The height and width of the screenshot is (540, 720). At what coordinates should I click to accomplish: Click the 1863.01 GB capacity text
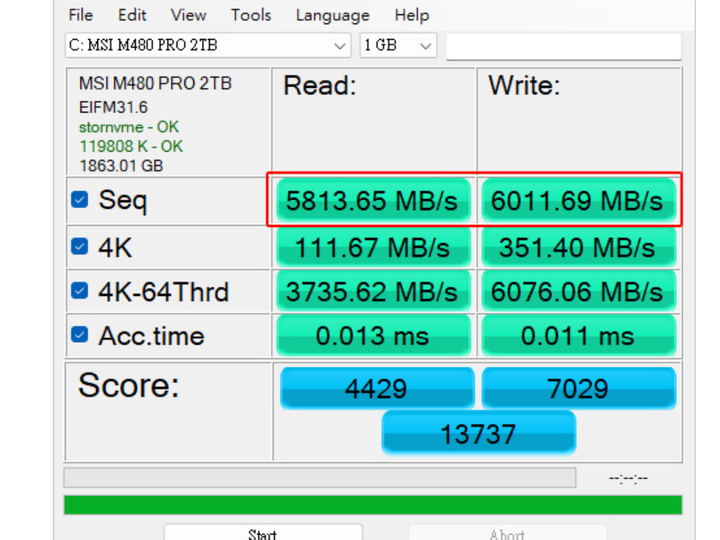121,166
